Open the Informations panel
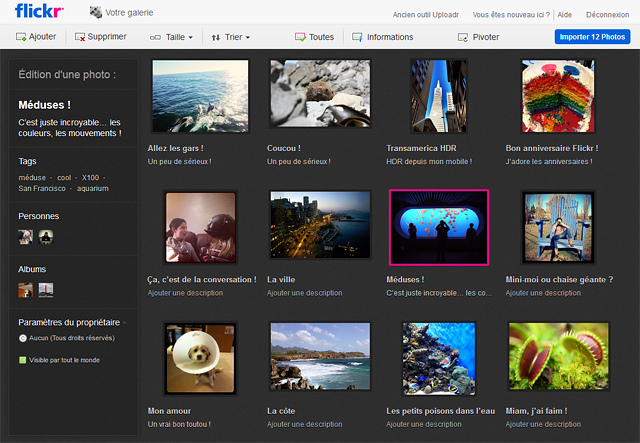 [x=383, y=37]
